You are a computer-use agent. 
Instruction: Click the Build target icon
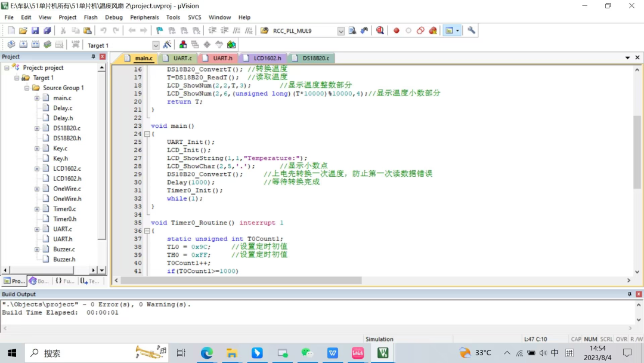coord(23,45)
